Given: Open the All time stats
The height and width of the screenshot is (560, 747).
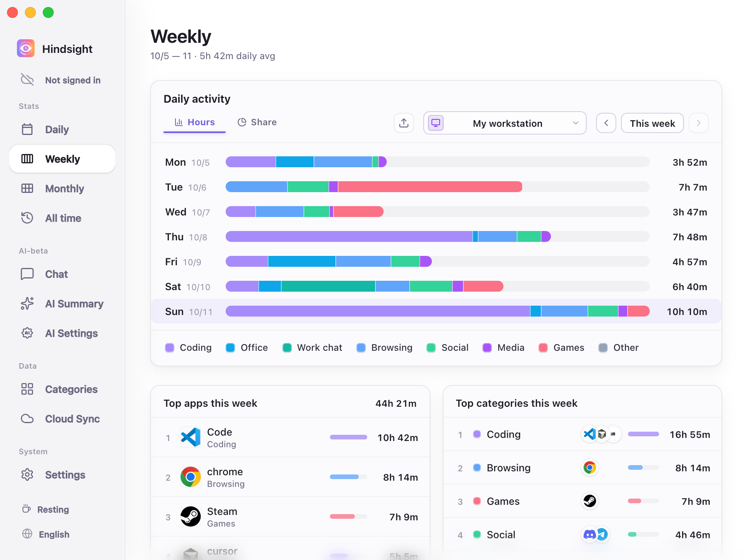Looking at the screenshot, I should pos(62,218).
